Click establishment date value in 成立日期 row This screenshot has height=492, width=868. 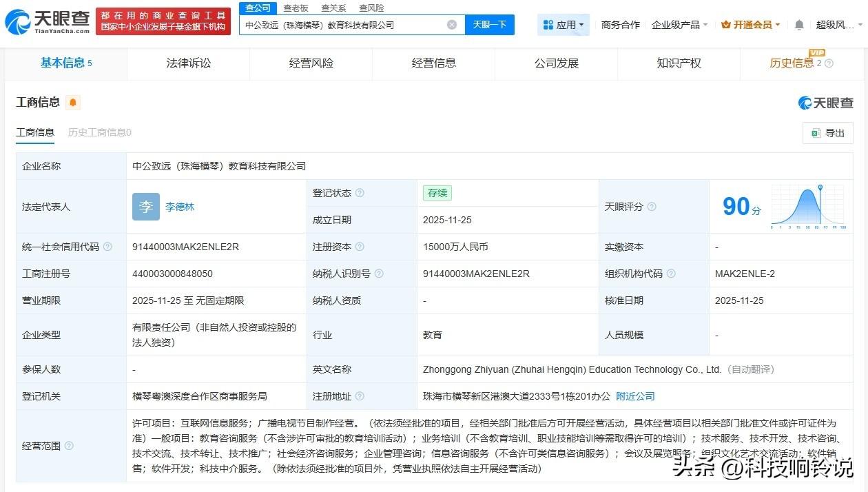tap(447, 220)
